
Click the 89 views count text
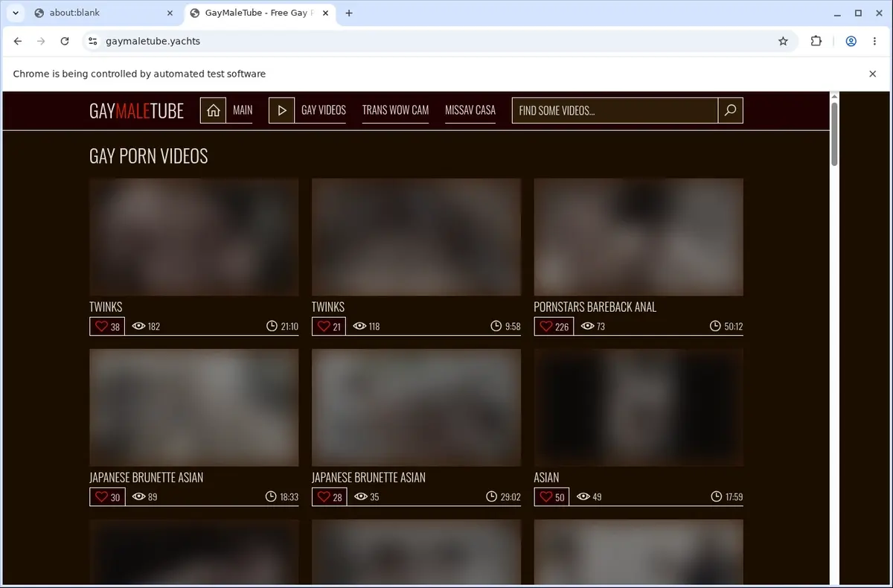(153, 496)
